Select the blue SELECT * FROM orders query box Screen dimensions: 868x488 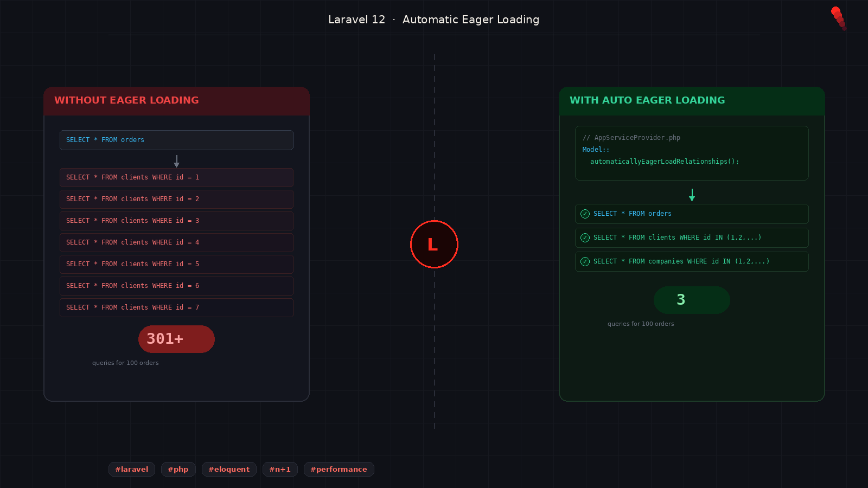176,140
